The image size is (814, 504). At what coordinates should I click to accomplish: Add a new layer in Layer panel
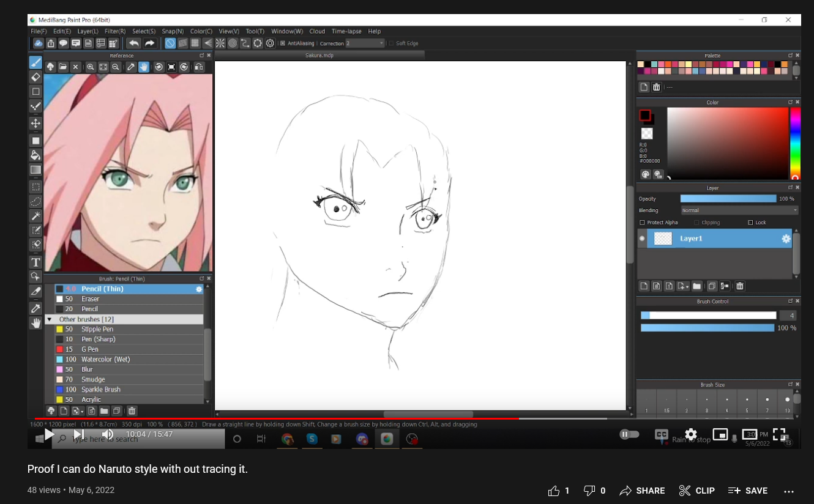tap(644, 286)
